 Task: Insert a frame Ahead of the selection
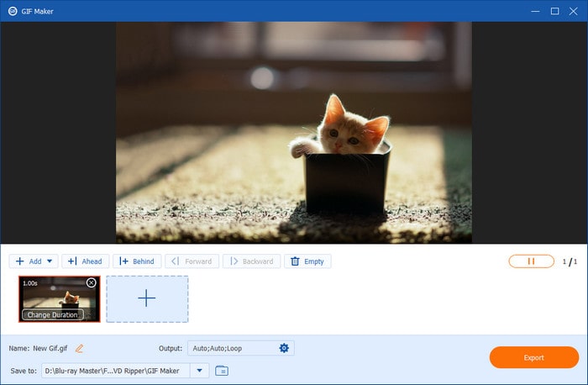coord(85,261)
